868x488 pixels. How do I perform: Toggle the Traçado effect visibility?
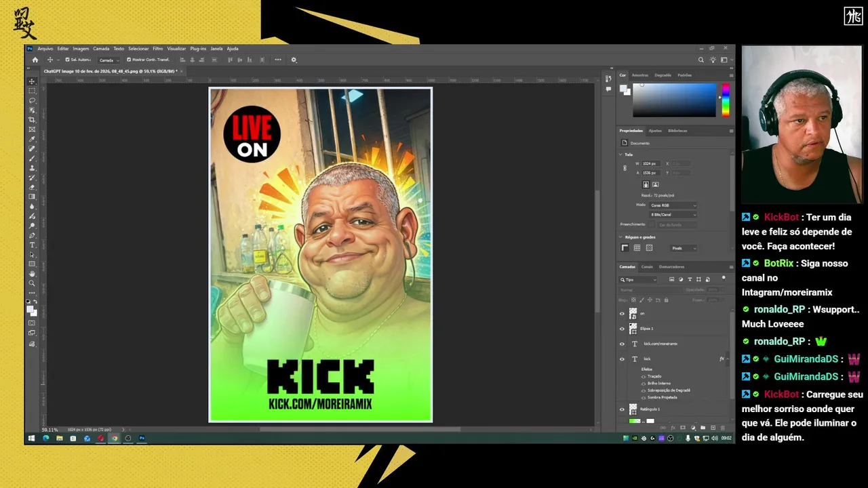pos(644,376)
